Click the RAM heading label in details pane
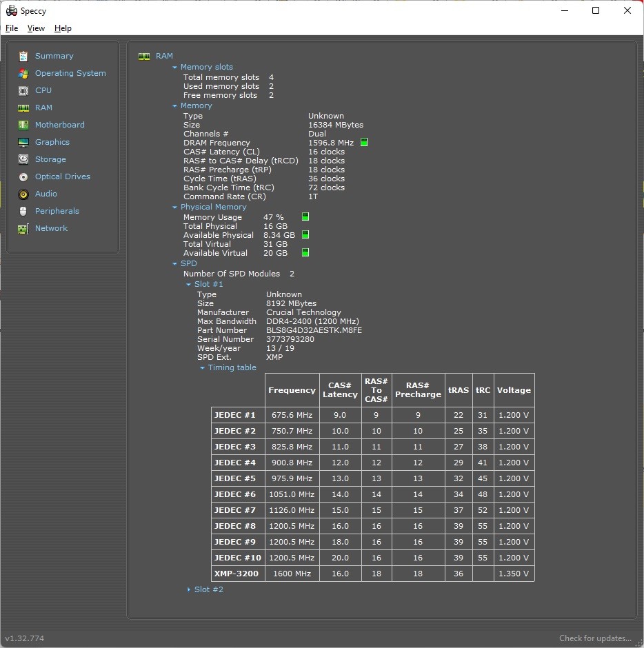Image resolution: width=644 pixels, height=648 pixels. coord(164,56)
